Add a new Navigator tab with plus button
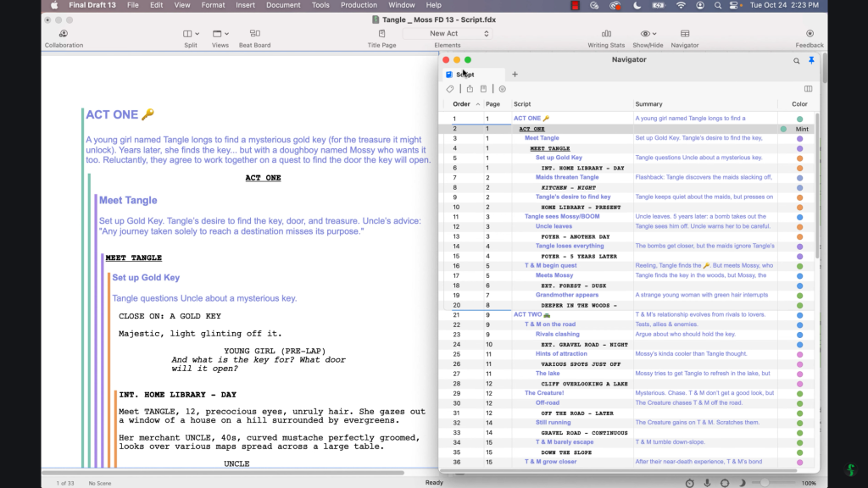 coord(515,75)
